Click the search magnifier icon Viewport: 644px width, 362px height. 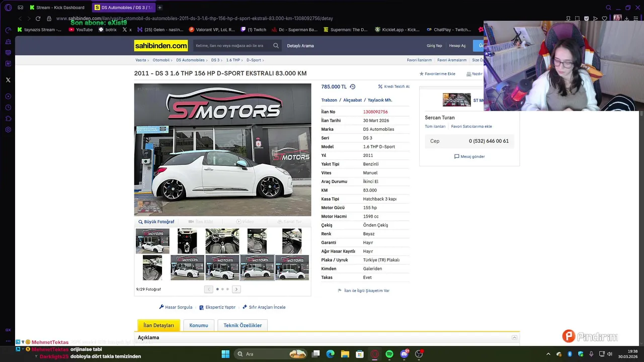(276, 46)
